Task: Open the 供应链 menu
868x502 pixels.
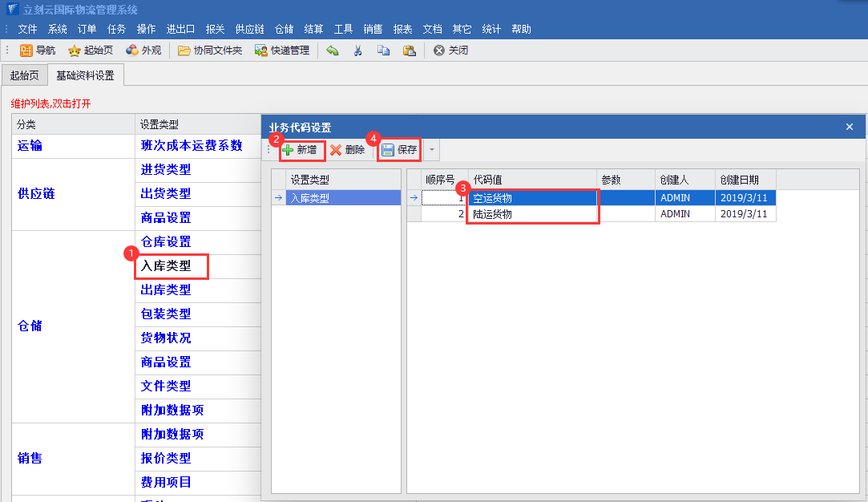Action: click(249, 29)
